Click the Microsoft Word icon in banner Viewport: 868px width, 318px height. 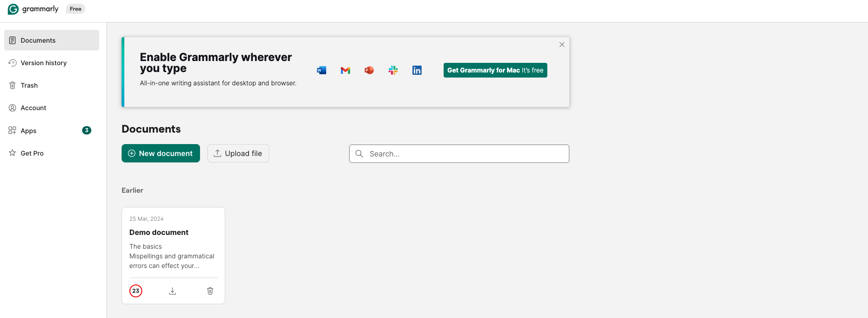[322, 70]
